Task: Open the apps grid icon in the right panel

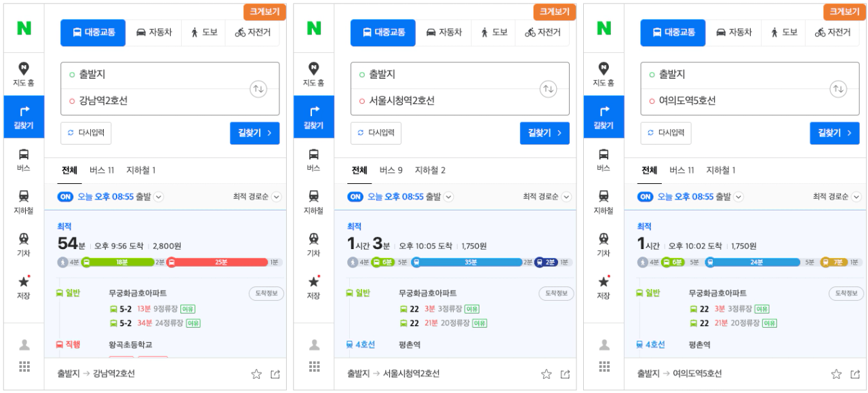Action: (604, 367)
